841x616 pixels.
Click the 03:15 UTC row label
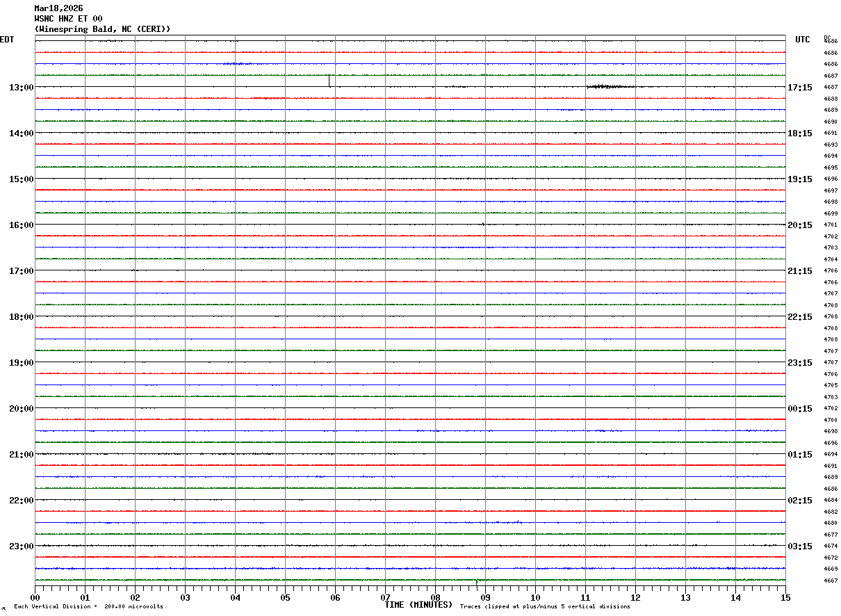[x=800, y=546]
